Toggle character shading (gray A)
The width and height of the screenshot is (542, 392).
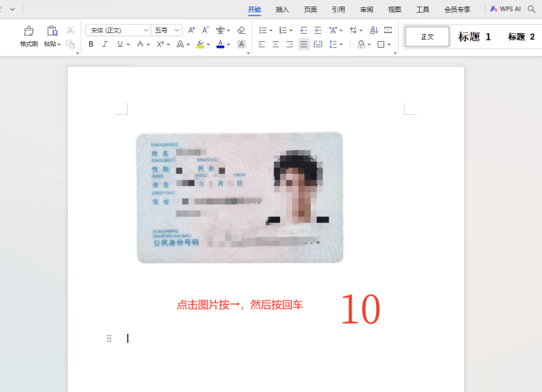tap(241, 44)
